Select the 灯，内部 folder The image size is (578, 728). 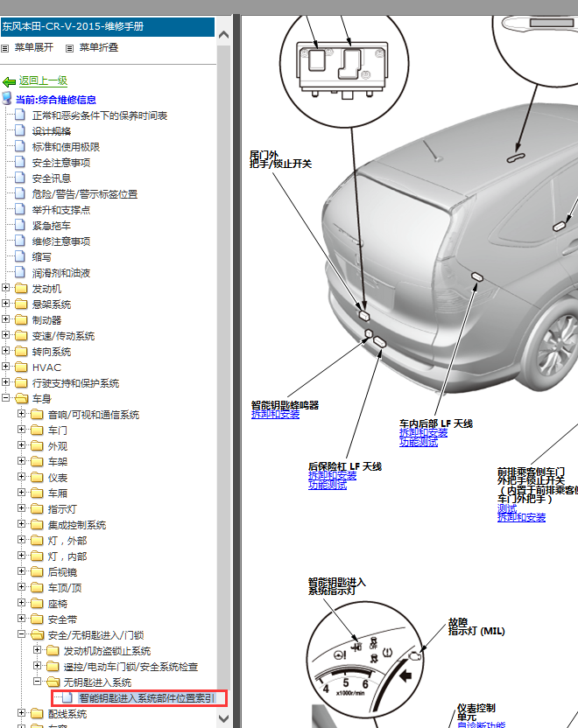67,556
